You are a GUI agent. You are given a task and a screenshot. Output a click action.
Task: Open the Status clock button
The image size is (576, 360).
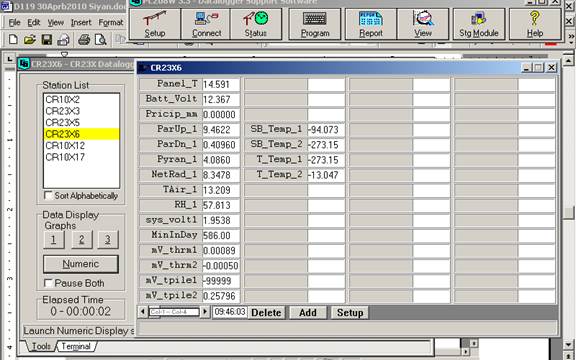coord(256,24)
